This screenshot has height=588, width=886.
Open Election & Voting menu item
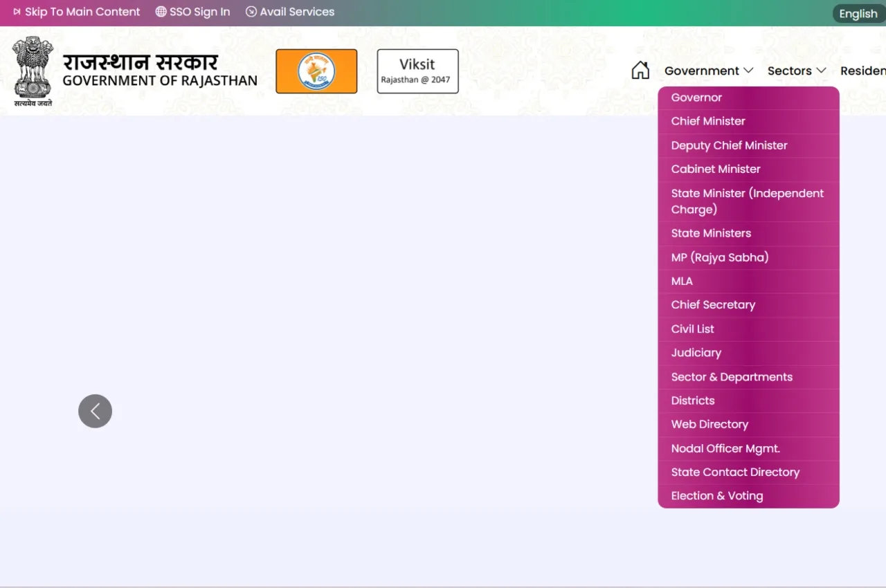pyautogui.click(x=716, y=495)
